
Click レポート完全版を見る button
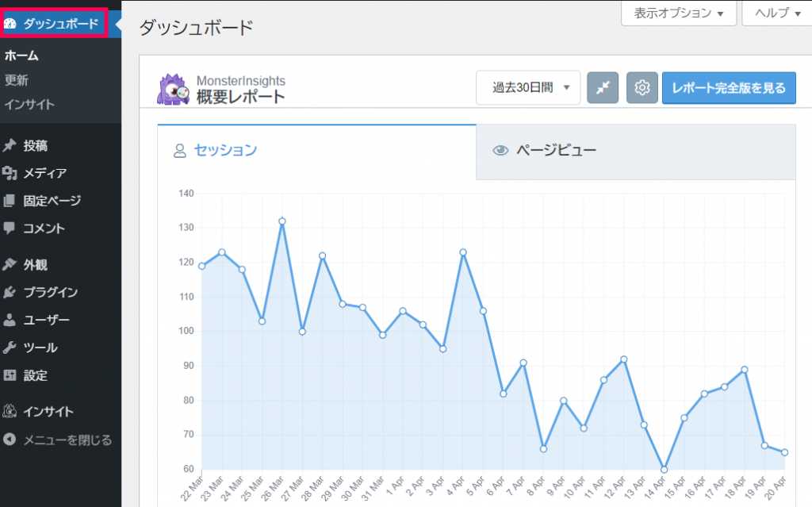730,87
